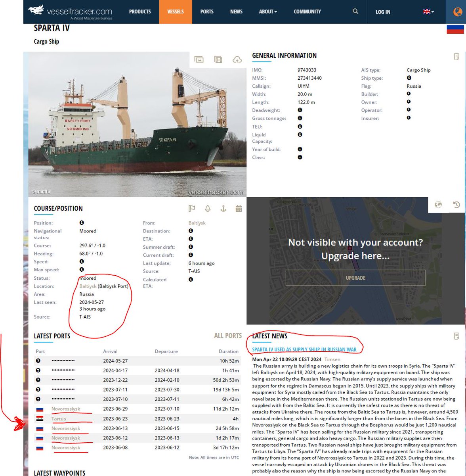Click the vesseltracker.com logo
Image resolution: width=466 pixels, height=476 pixels.
[71, 12]
